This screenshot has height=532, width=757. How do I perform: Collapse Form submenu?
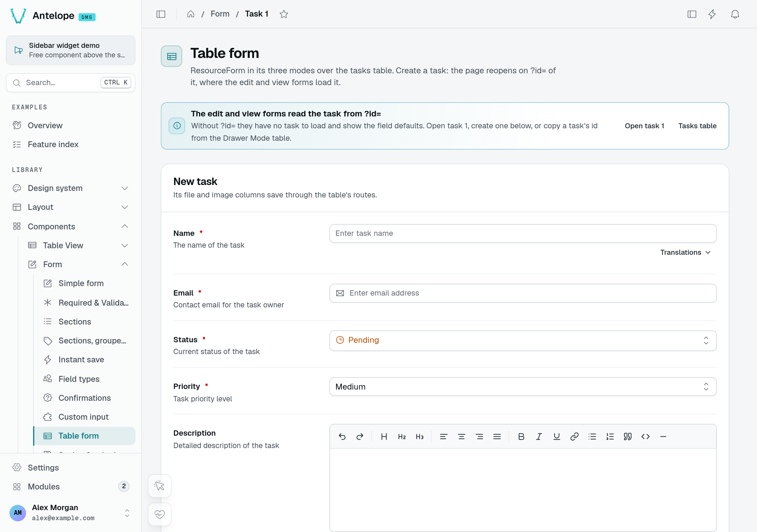[78, 264]
